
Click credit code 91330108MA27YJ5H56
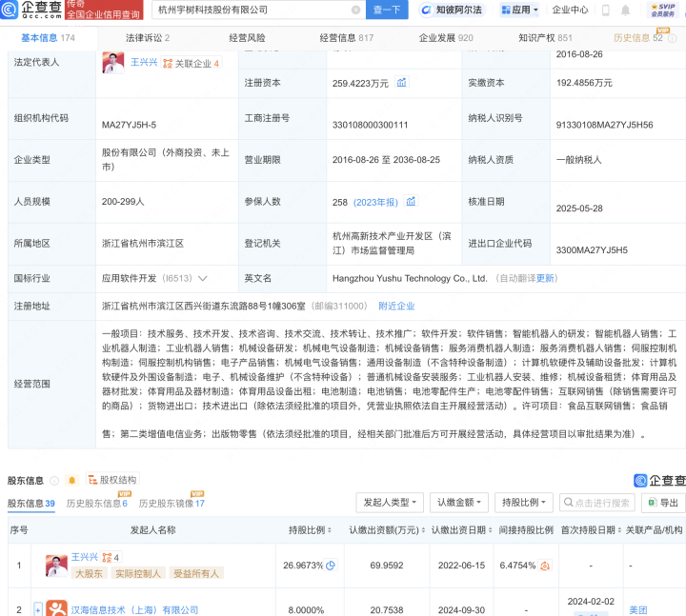coord(604,125)
